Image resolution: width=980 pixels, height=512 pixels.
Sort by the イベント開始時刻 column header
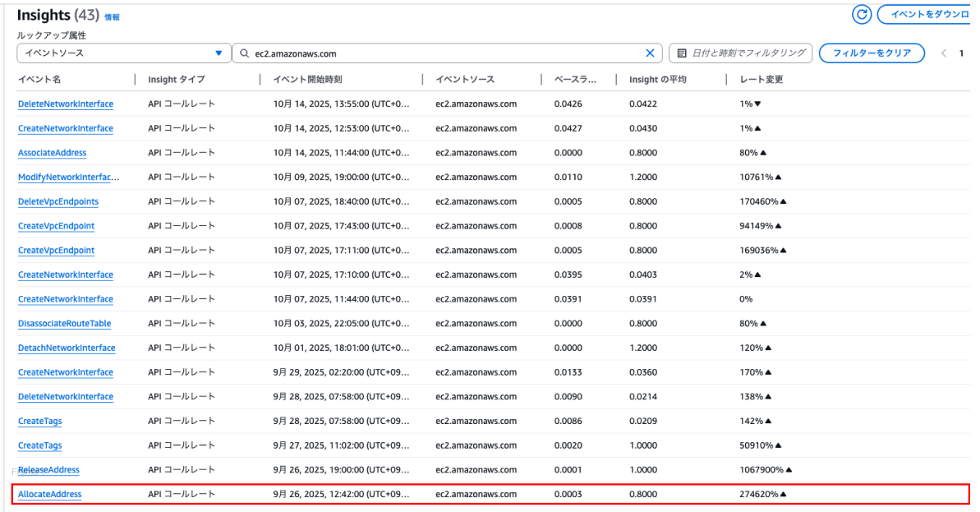[x=308, y=80]
